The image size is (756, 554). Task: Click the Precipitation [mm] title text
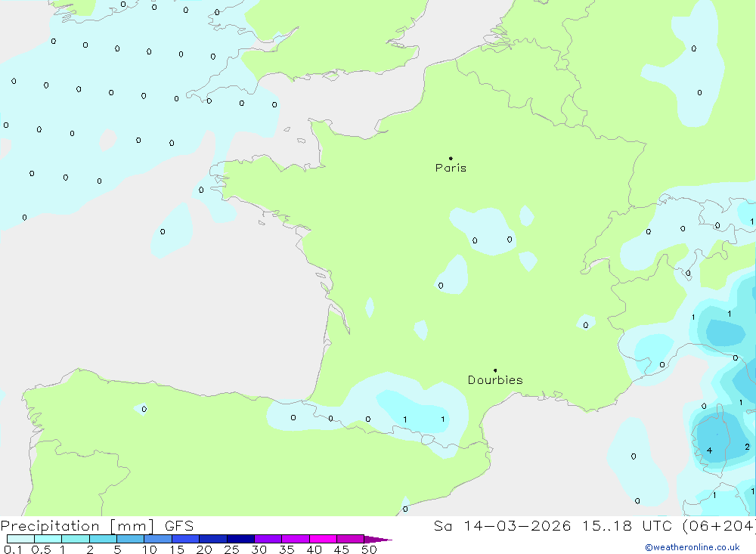[77, 525]
